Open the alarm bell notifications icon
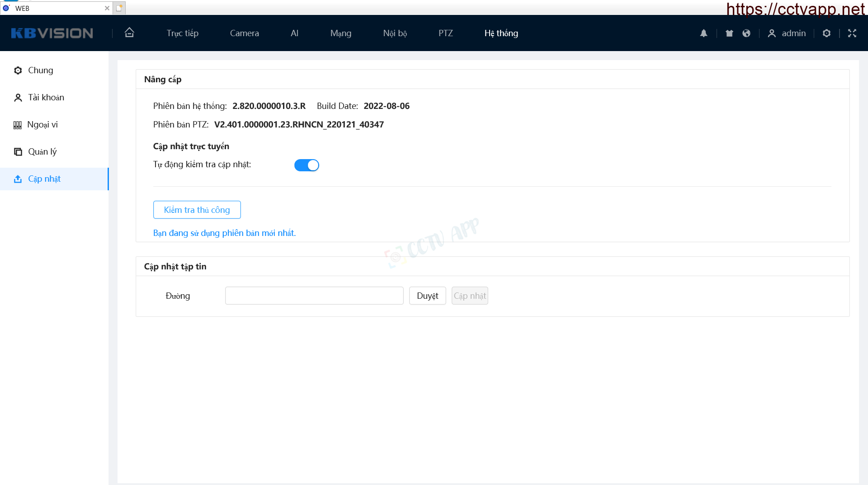 703,33
